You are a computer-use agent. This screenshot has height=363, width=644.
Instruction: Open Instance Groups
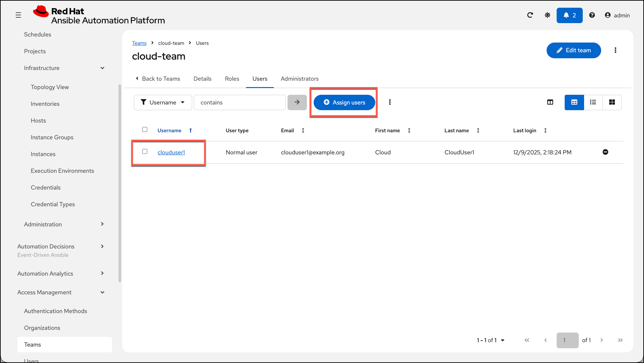pyautogui.click(x=52, y=137)
